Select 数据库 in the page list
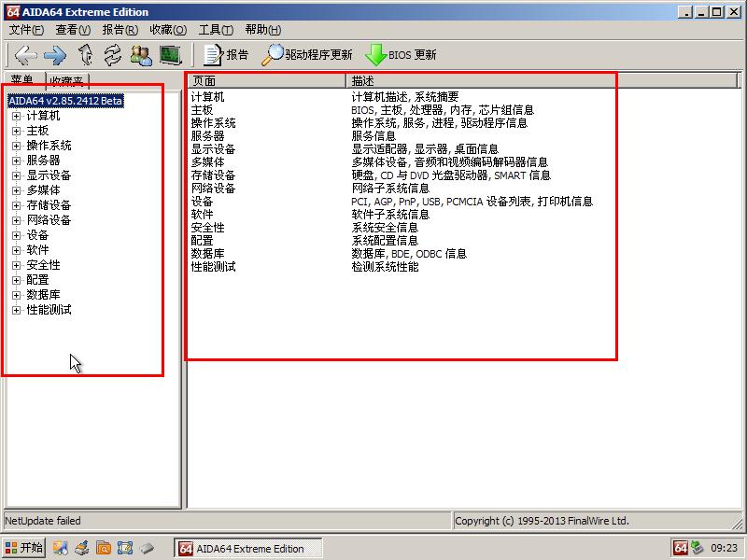This screenshot has height=560, width=747. click(x=207, y=254)
